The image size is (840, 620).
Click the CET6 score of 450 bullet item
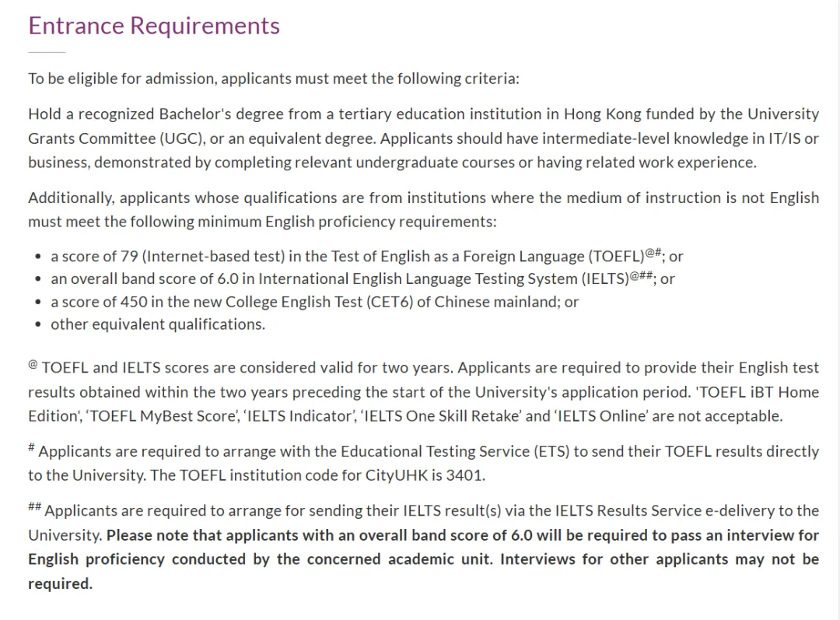[x=314, y=301]
